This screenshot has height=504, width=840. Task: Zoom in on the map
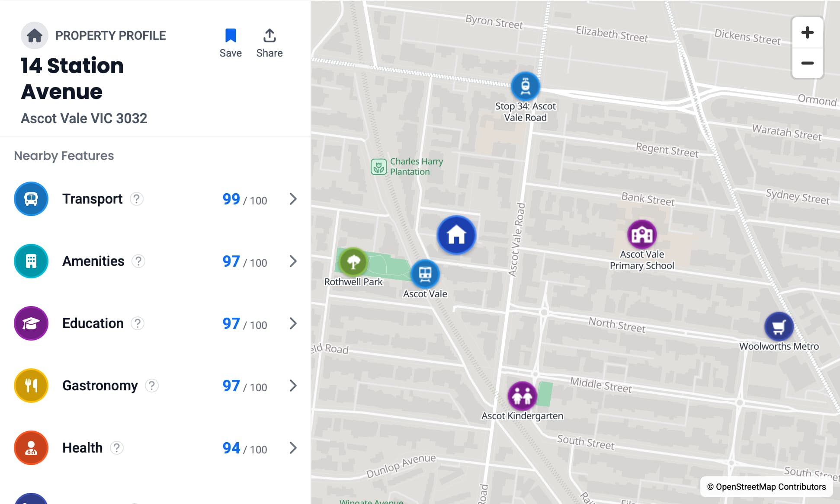coord(807,32)
